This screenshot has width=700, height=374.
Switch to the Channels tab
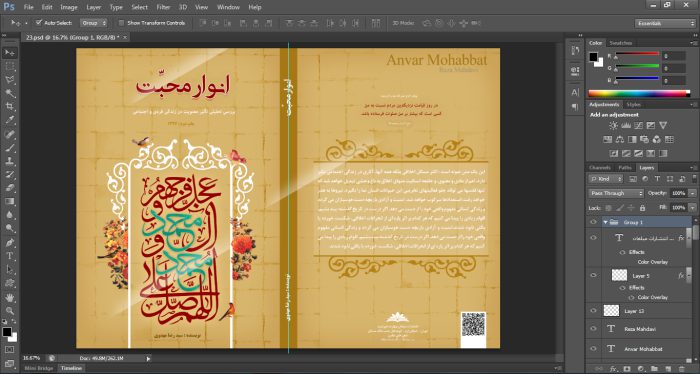pos(600,168)
